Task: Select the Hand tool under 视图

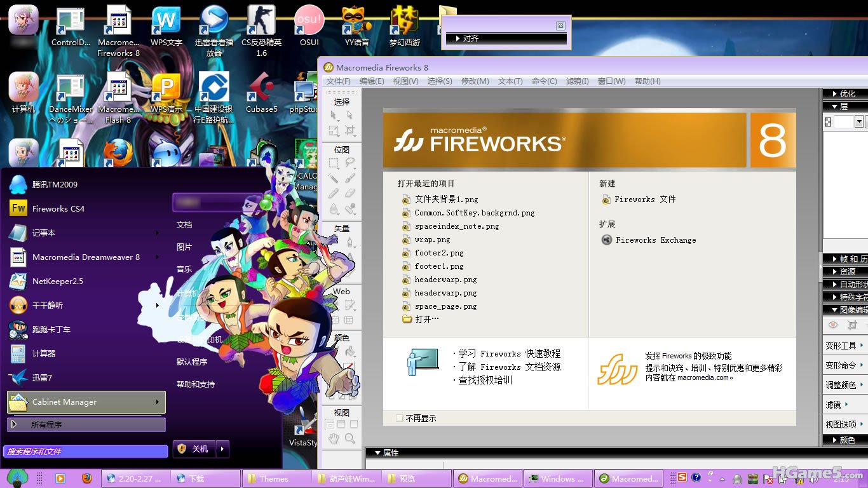Action: (x=334, y=438)
